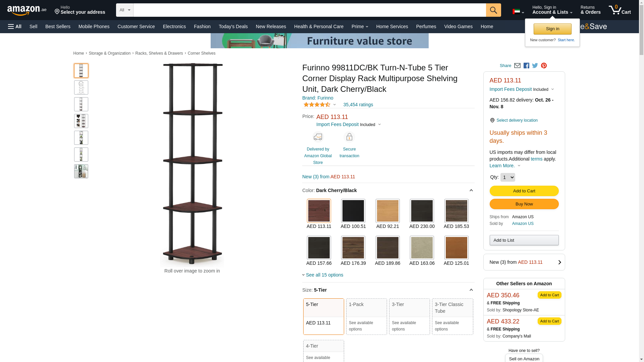
Task: Select the 1-Pack size option
Action: [366, 316]
